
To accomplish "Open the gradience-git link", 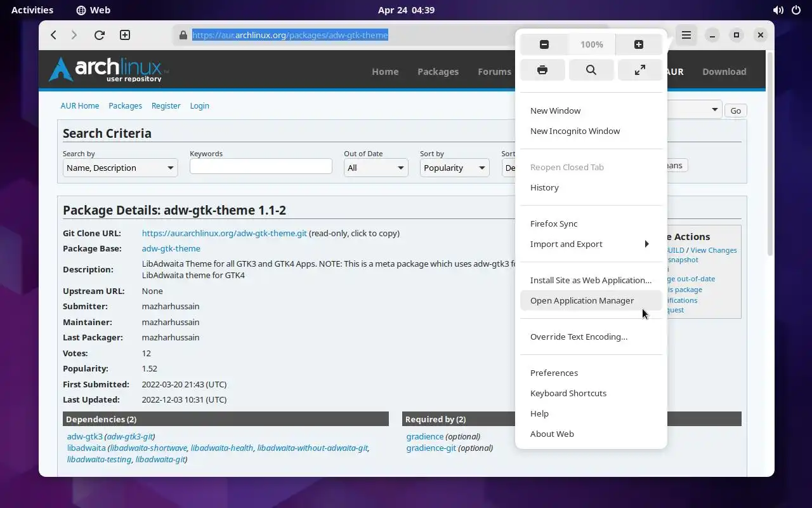I will tap(431, 448).
